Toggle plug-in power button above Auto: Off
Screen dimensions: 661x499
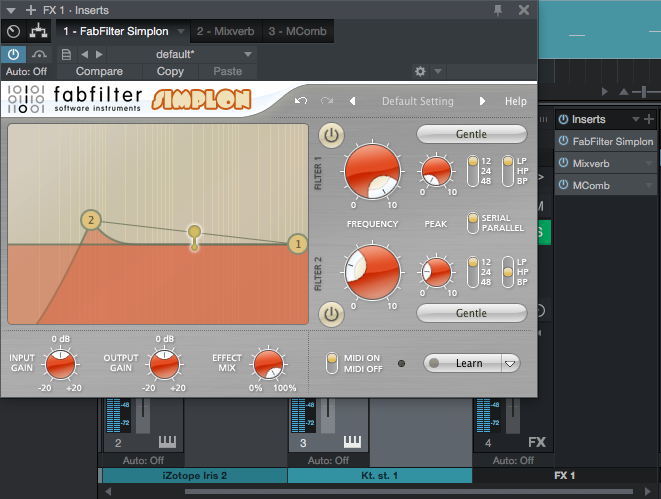click(13, 54)
